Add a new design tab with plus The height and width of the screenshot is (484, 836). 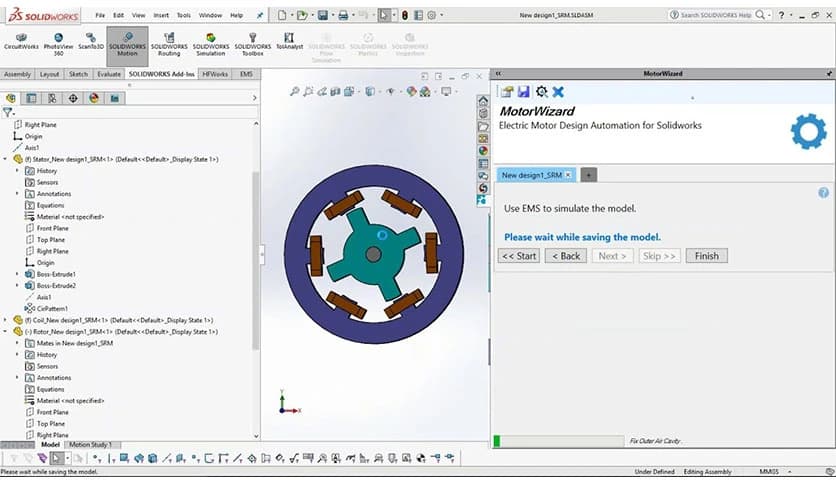tap(589, 175)
